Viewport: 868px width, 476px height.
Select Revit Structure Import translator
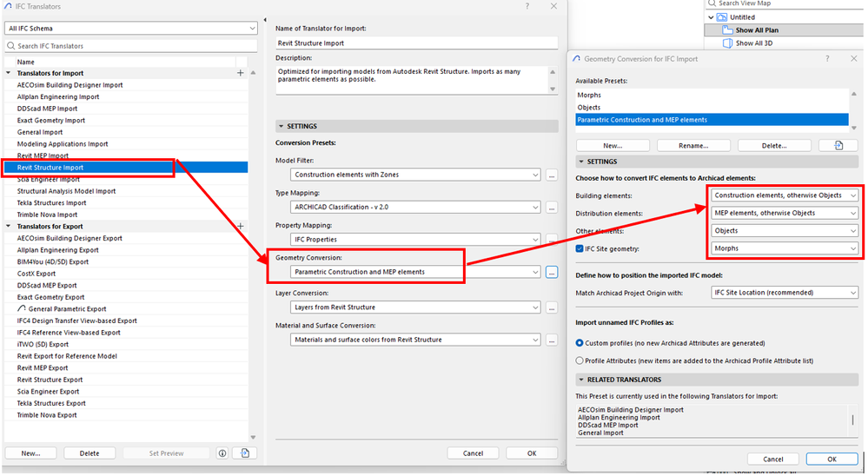coord(126,168)
